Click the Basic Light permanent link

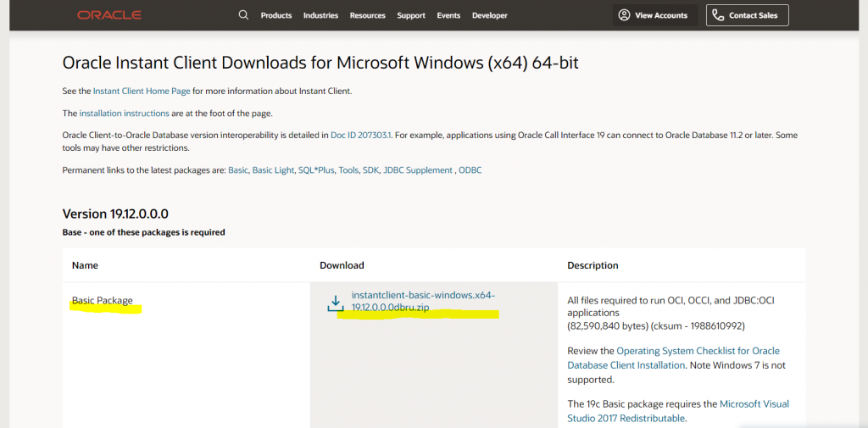tap(272, 170)
